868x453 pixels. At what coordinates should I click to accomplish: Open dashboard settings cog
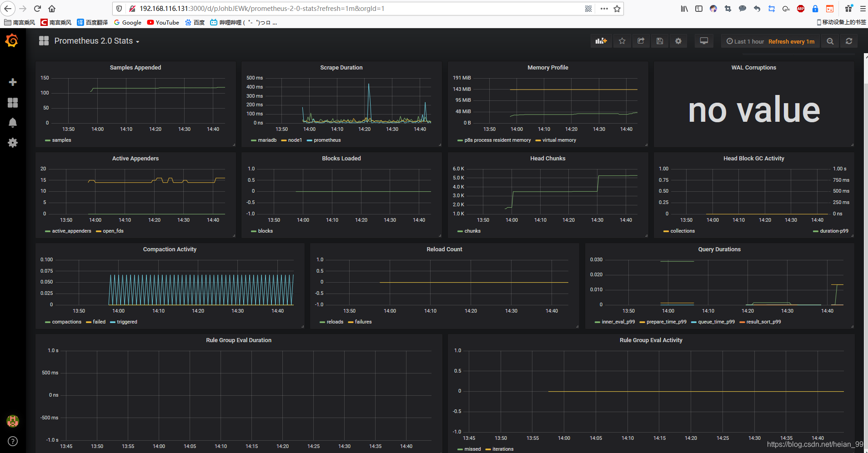[x=678, y=41]
